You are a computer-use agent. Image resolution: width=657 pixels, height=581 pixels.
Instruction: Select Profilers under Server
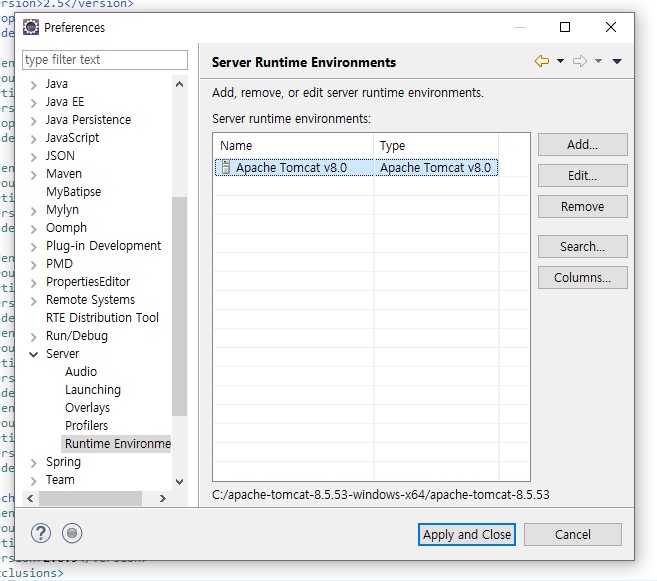click(86, 426)
